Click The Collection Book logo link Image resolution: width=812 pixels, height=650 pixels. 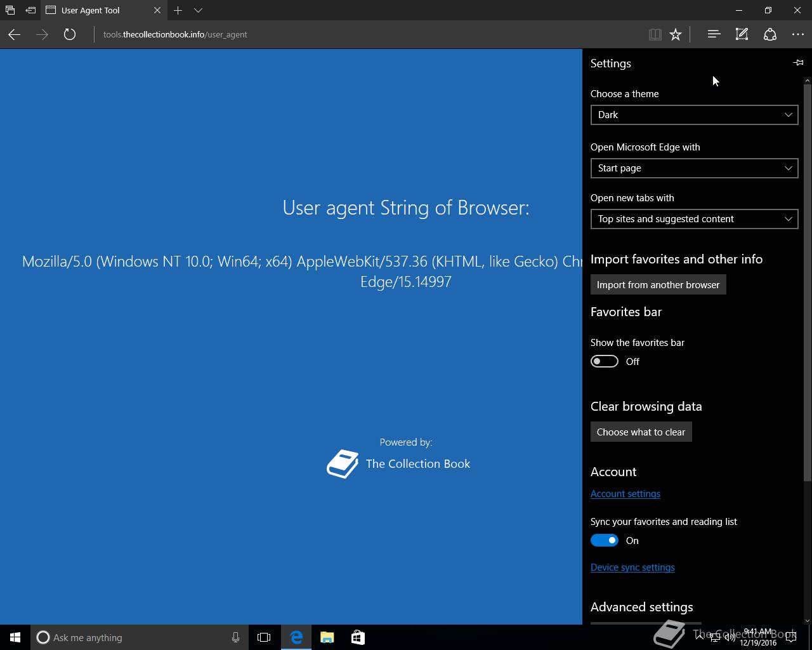tap(398, 464)
